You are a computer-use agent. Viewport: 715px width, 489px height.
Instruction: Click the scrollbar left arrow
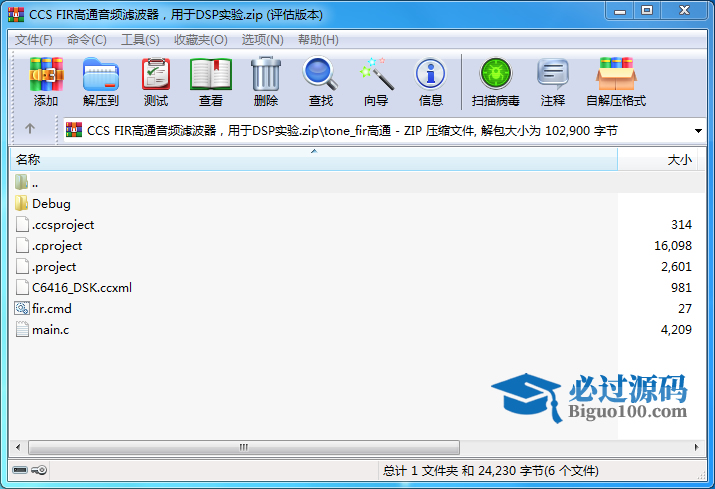(x=18, y=447)
